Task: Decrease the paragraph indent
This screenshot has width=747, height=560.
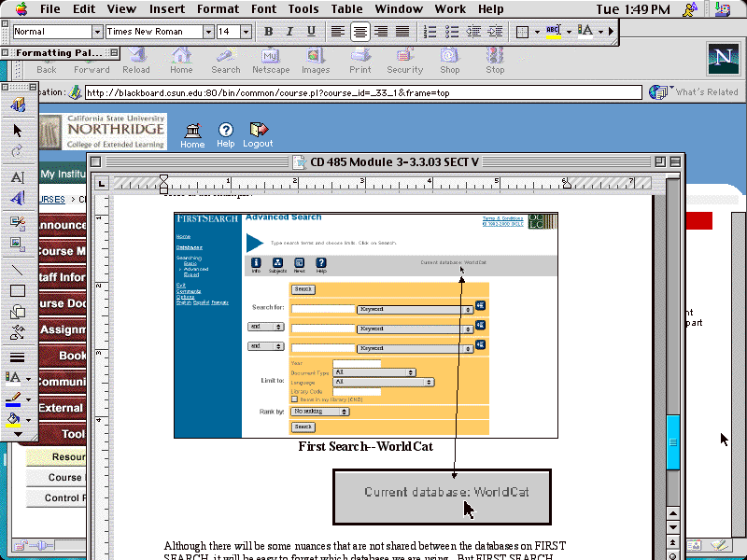Action: (x=473, y=32)
